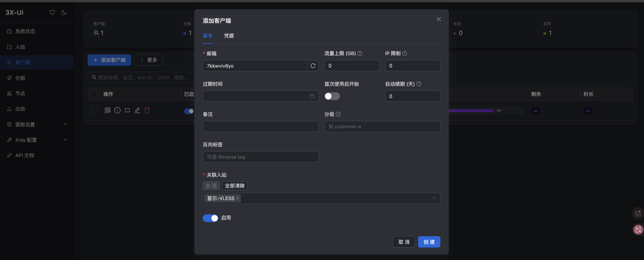This screenshot has width=644, height=260.
Task: Edit client with the pencil icon
Action: [137, 110]
